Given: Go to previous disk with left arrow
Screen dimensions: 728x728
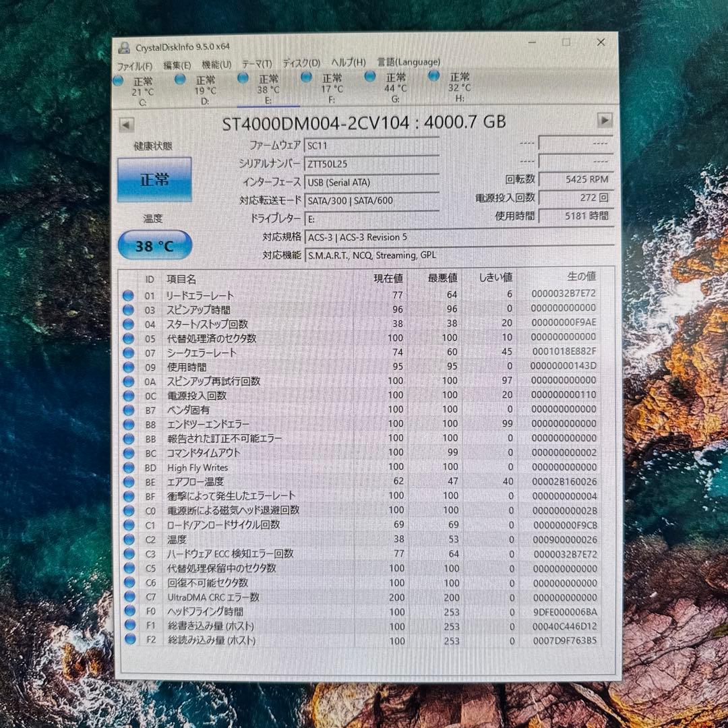Looking at the screenshot, I should click(x=126, y=125).
